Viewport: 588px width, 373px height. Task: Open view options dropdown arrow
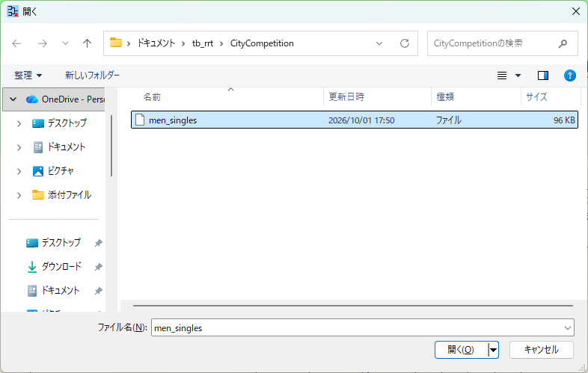pyautogui.click(x=518, y=75)
